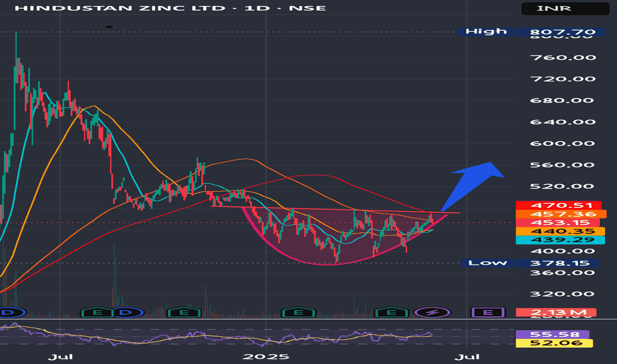Click the Jul time label left of 2025
Viewport: 617px width, 364px height.
[x=60, y=357]
